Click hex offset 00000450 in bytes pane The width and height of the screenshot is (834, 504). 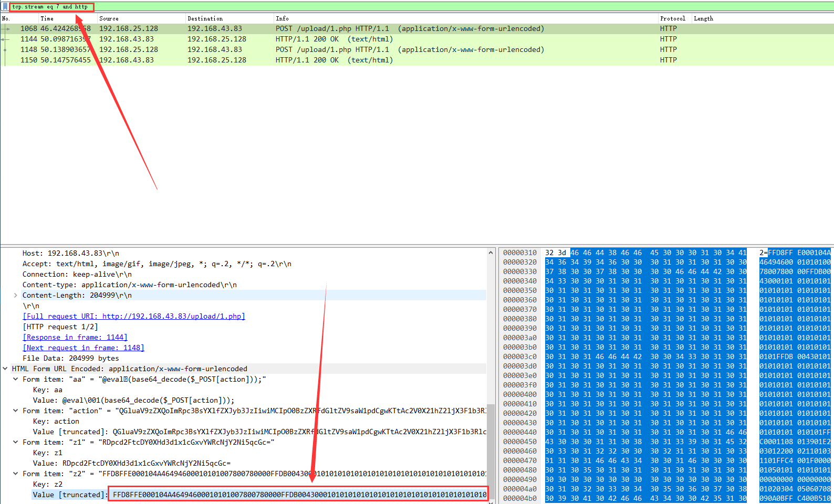point(520,442)
